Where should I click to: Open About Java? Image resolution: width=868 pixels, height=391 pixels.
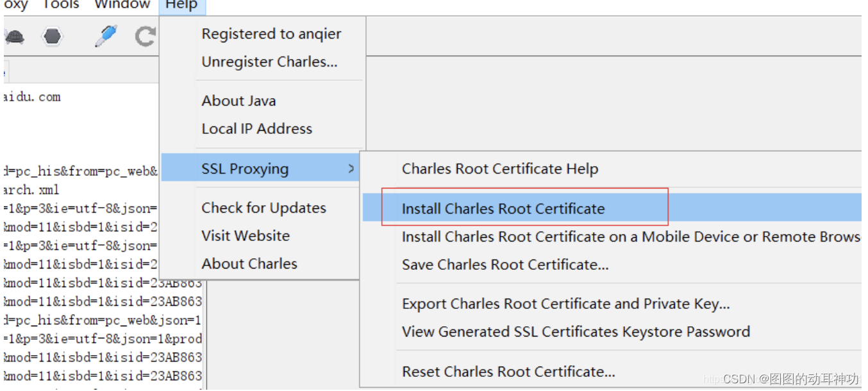pos(238,101)
